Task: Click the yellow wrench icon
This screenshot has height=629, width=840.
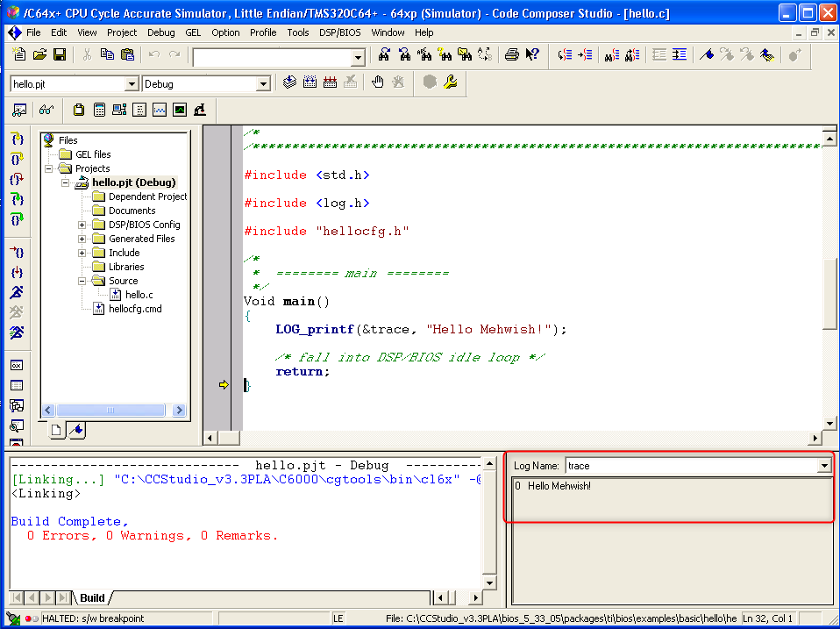Action: [x=450, y=82]
